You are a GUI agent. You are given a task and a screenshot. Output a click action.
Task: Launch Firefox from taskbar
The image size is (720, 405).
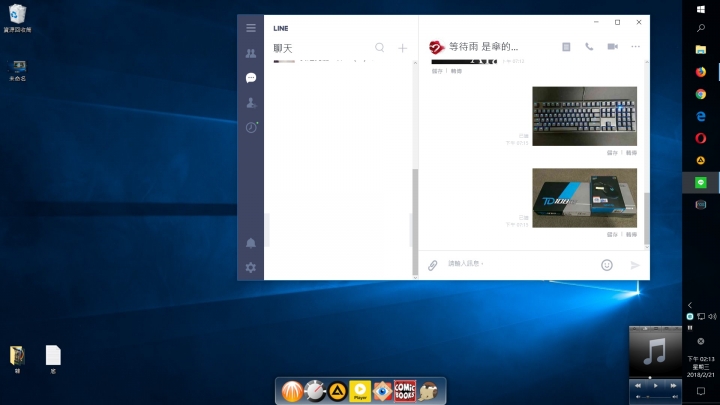coord(701,72)
